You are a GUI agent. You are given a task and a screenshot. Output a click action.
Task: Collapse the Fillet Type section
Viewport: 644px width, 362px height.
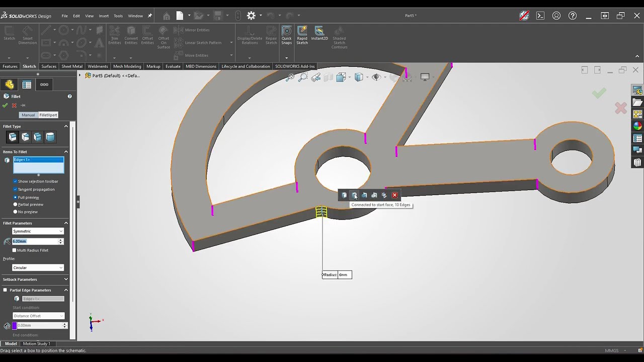(x=66, y=127)
